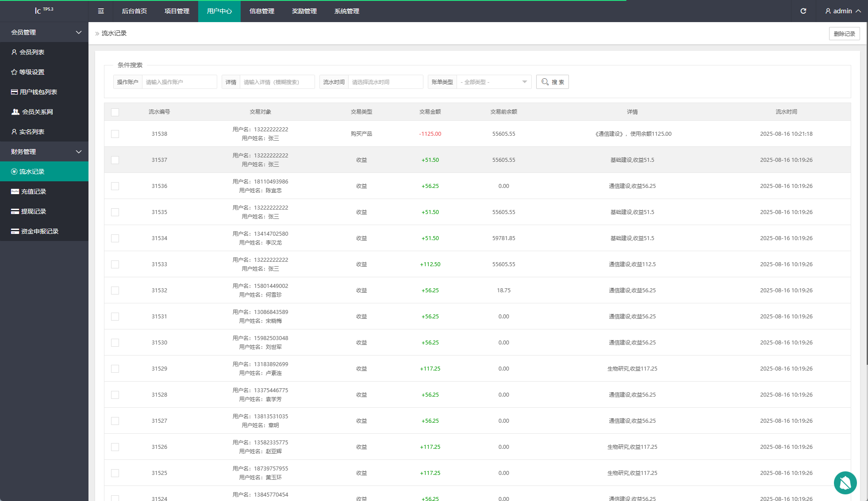The height and width of the screenshot is (501, 868).
Task: Open 会员关系网 group icon item
Action: 15,112
